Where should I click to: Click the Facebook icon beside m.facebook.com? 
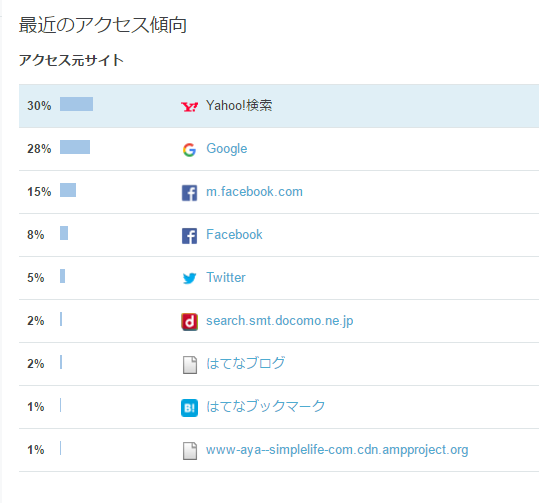click(x=189, y=193)
